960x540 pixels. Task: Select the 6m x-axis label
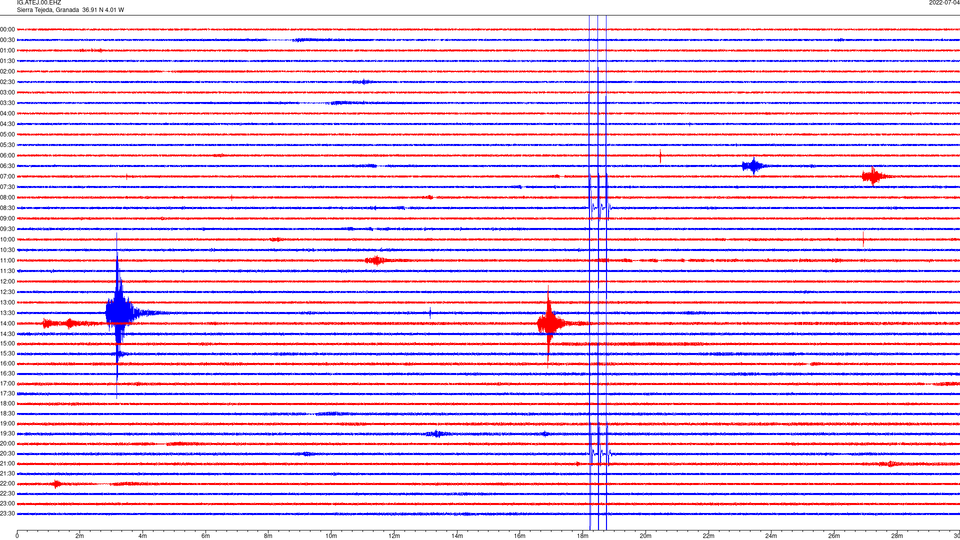tap(206, 536)
